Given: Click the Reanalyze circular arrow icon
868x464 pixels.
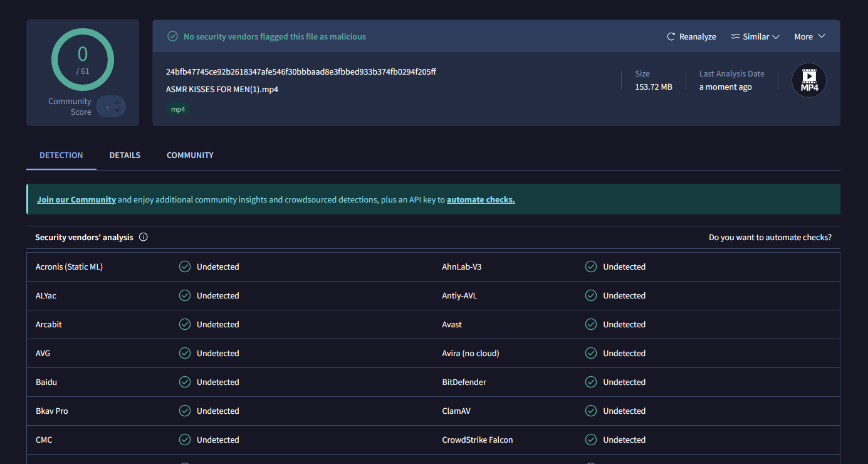Looking at the screenshot, I should pos(671,37).
